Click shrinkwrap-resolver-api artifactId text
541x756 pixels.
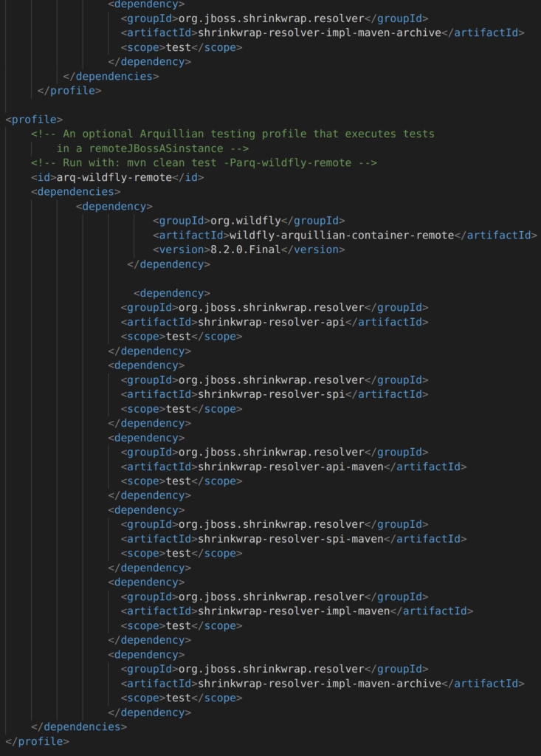[272, 322]
